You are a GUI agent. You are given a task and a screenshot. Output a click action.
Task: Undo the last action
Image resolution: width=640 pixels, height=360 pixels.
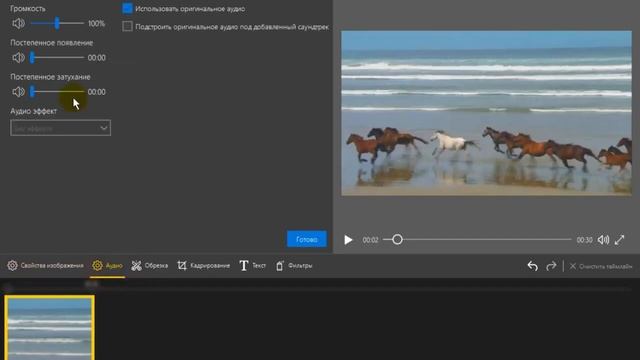pos(533,266)
